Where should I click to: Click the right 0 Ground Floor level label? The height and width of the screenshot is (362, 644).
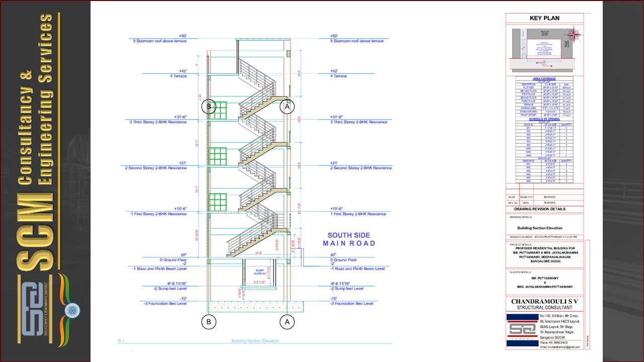[x=344, y=260]
